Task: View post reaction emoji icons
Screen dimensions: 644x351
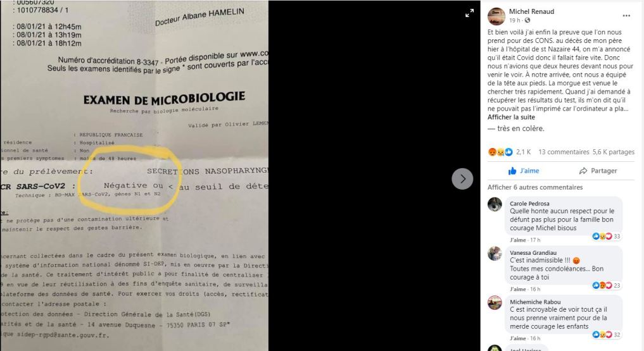Action: 500,152
